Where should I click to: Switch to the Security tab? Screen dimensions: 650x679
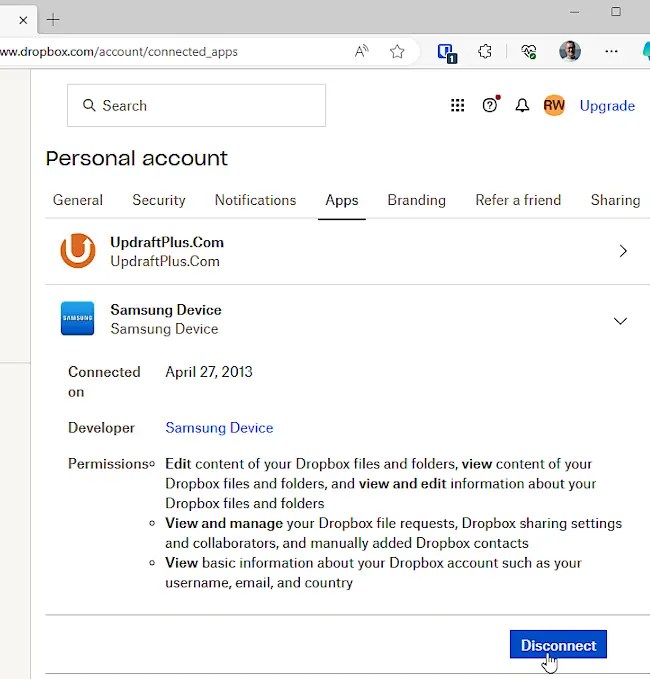point(158,200)
